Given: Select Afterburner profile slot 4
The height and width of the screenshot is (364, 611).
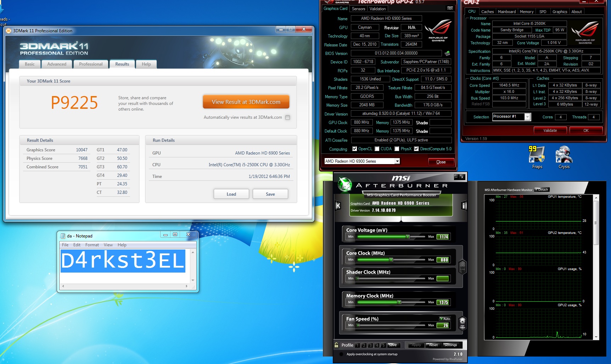Looking at the screenshot, I should pos(377,345).
